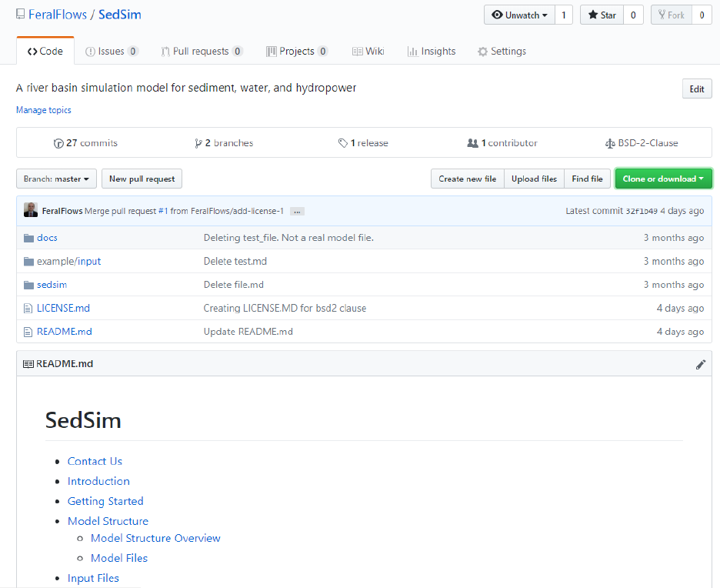This screenshot has width=720, height=588.
Task: Open README.md file in list
Action: [x=65, y=331]
